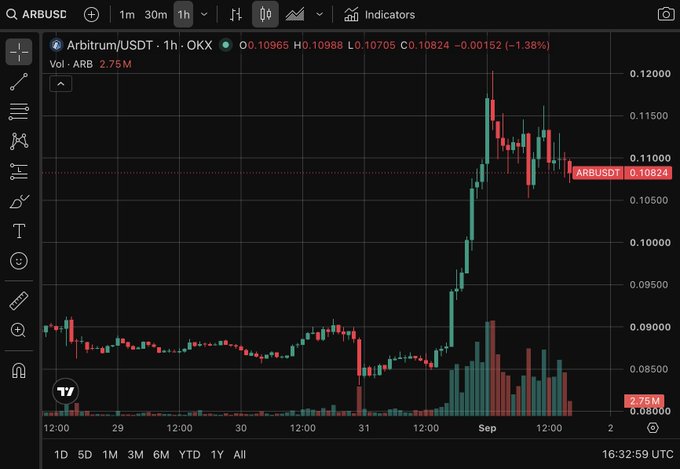Screen dimensions: 680x469
Task: Click the green market status dot
Action: tap(225, 45)
